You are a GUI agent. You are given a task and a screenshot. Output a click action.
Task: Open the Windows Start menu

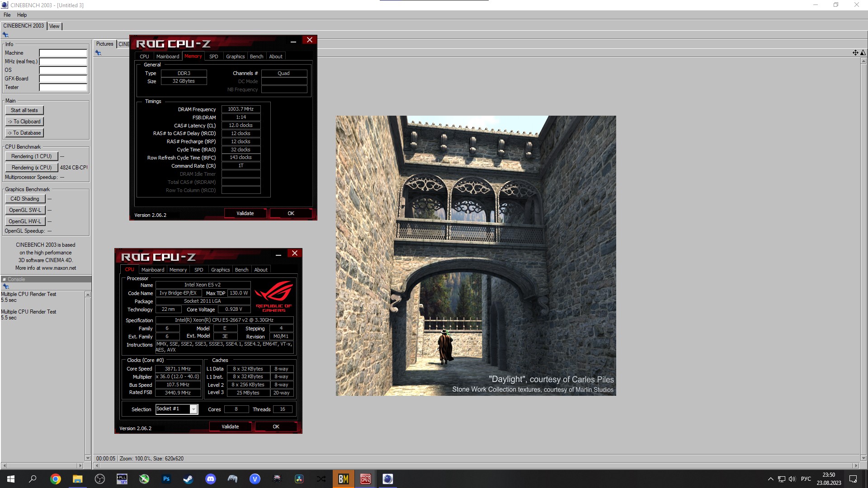11,479
